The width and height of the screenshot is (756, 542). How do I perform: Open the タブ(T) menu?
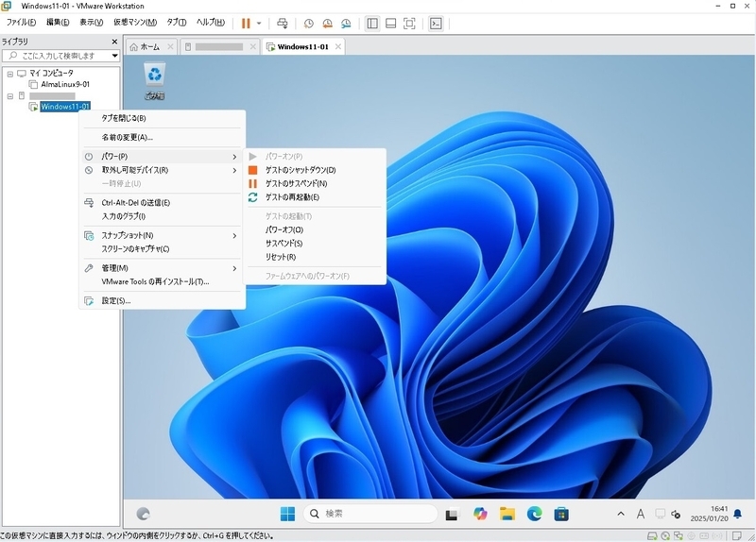point(177,23)
